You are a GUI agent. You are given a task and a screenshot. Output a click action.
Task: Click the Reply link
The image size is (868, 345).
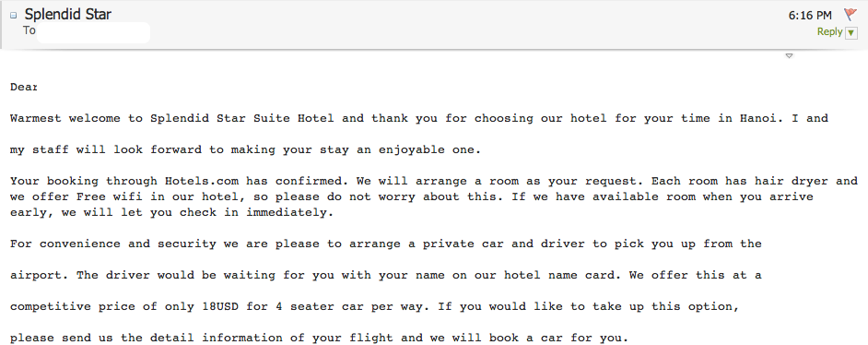click(x=829, y=32)
